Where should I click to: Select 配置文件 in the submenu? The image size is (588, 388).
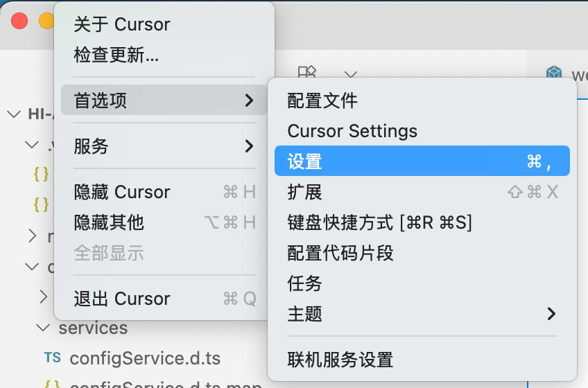pyautogui.click(x=322, y=100)
